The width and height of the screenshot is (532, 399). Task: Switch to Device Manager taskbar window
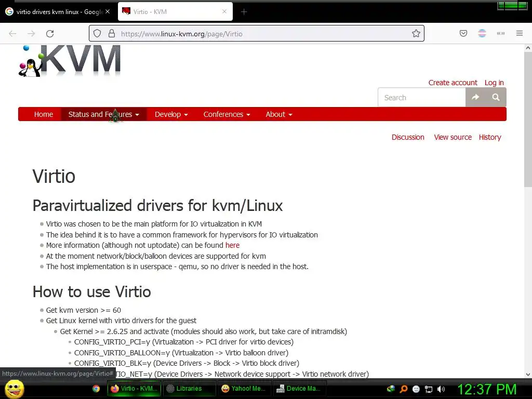point(300,389)
